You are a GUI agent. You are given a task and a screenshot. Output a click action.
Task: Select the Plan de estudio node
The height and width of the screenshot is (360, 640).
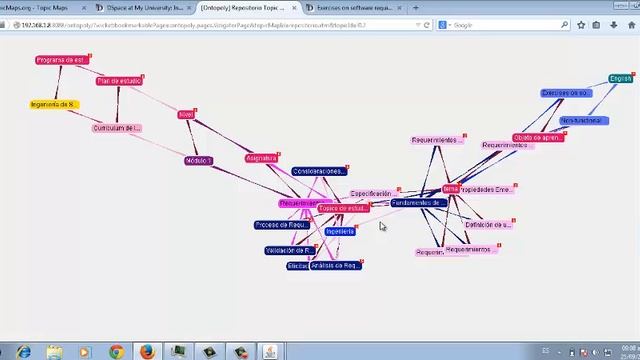(x=119, y=81)
